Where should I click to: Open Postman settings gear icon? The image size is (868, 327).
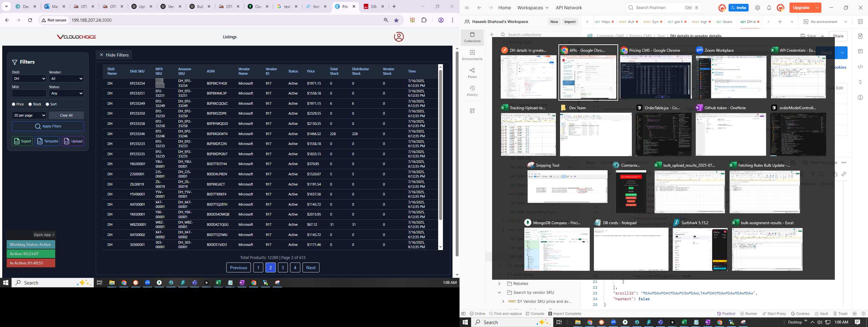(758, 8)
